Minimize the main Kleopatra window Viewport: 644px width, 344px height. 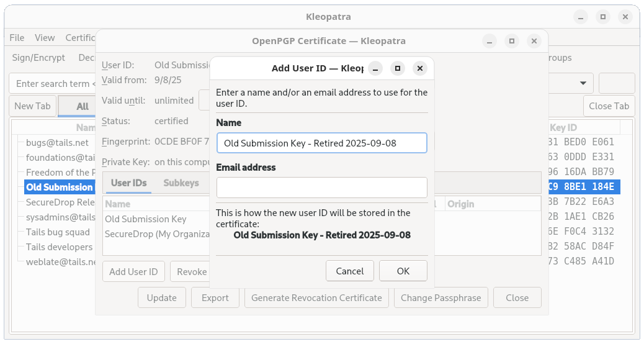click(580, 17)
